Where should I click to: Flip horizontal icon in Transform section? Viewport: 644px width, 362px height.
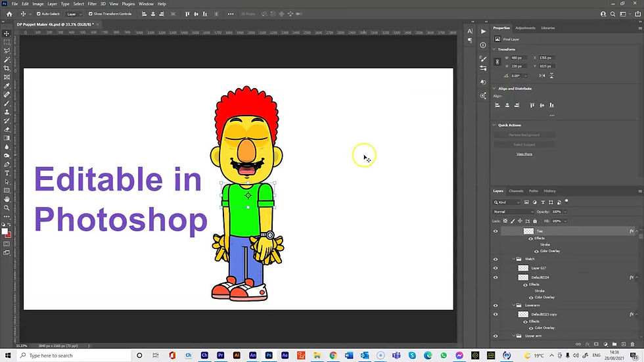click(x=542, y=76)
